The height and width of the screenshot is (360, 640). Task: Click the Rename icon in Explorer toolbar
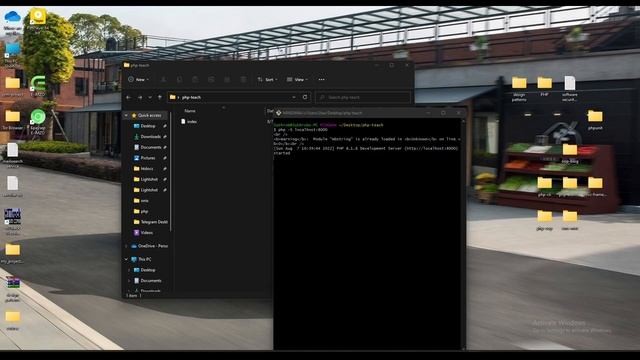pos(211,80)
